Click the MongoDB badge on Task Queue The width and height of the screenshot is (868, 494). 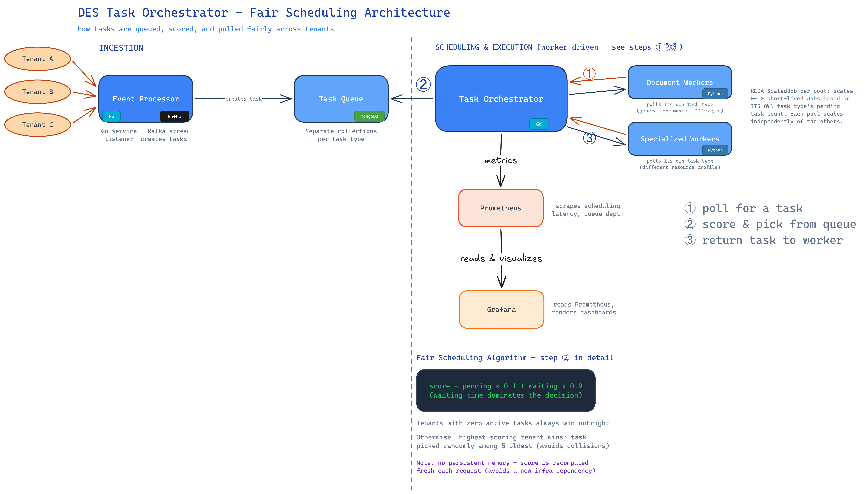(x=369, y=116)
